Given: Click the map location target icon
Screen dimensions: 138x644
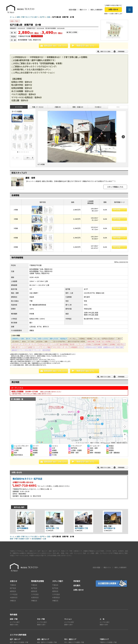Looking at the screenshot, I should click(x=125, y=427).
